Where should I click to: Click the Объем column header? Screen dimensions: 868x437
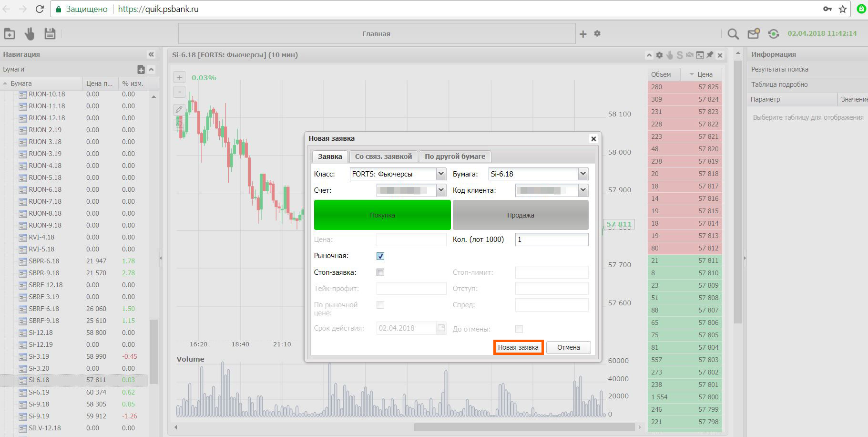click(x=664, y=74)
